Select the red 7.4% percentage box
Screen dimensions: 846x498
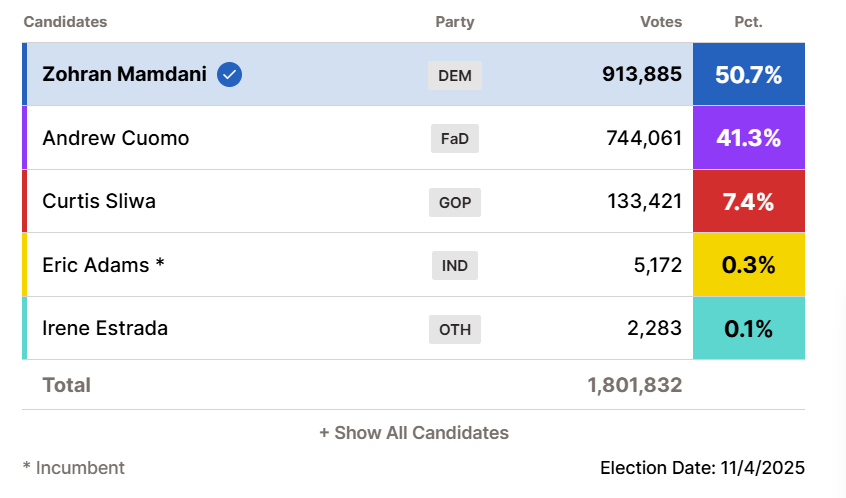748,201
